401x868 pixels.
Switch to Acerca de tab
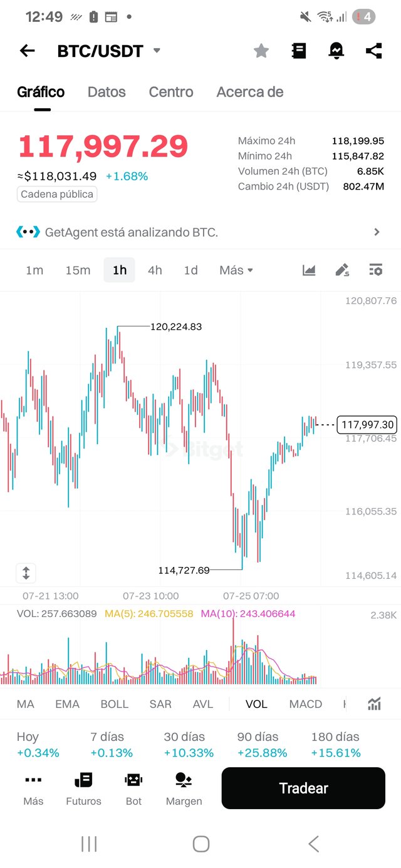[250, 92]
